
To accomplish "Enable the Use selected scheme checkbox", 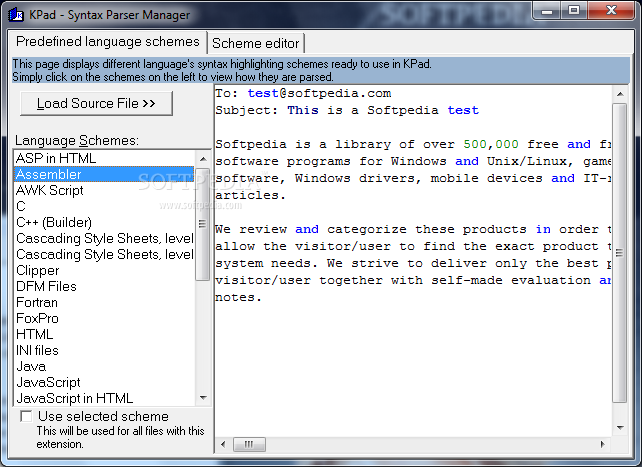I will 26,416.
